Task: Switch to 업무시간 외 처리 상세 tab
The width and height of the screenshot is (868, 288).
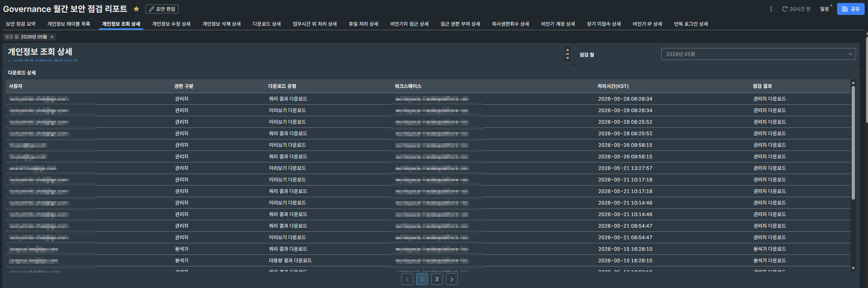Action: pos(314,24)
